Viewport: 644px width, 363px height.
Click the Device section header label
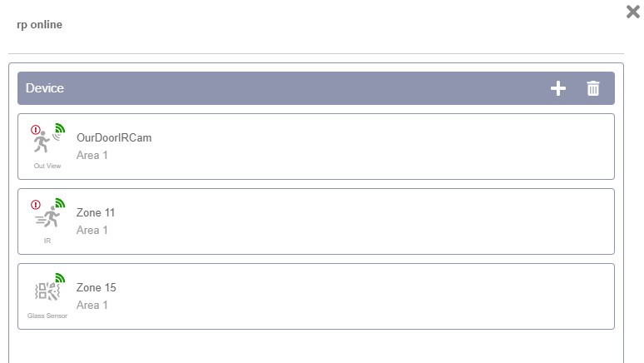tap(45, 88)
